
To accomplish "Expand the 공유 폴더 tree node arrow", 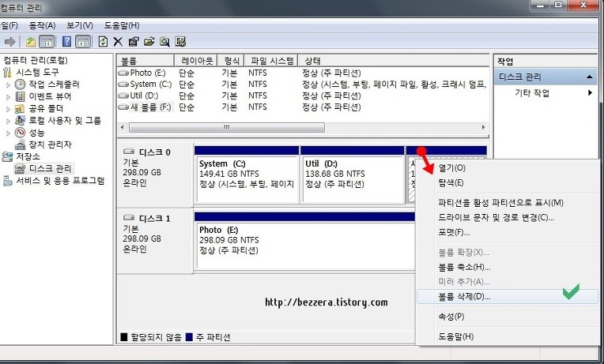I will [8, 109].
